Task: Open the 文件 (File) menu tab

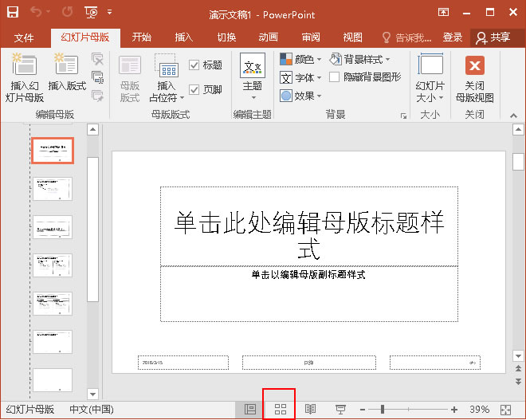Action: (24, 37)
